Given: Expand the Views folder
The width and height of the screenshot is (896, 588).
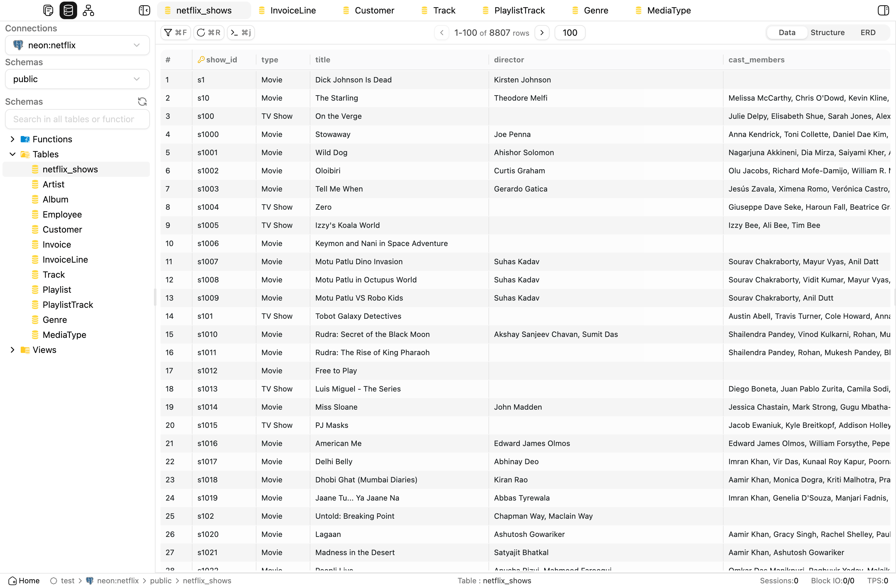Looking at the screenshot, I should [13, 350].
